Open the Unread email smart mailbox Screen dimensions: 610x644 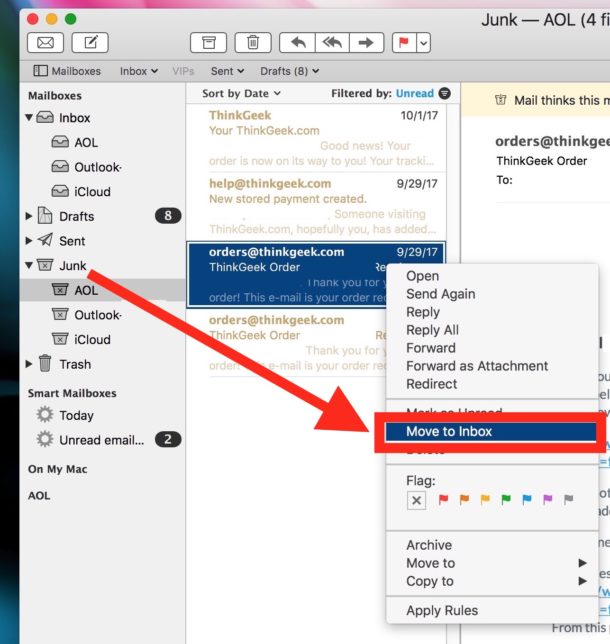coord(102,440)
